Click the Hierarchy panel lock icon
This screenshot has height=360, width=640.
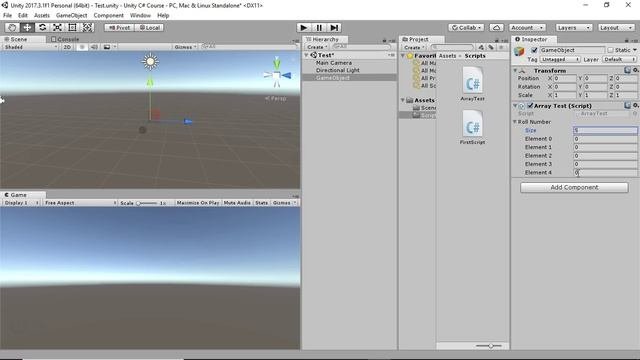click(x=384, y=40)
